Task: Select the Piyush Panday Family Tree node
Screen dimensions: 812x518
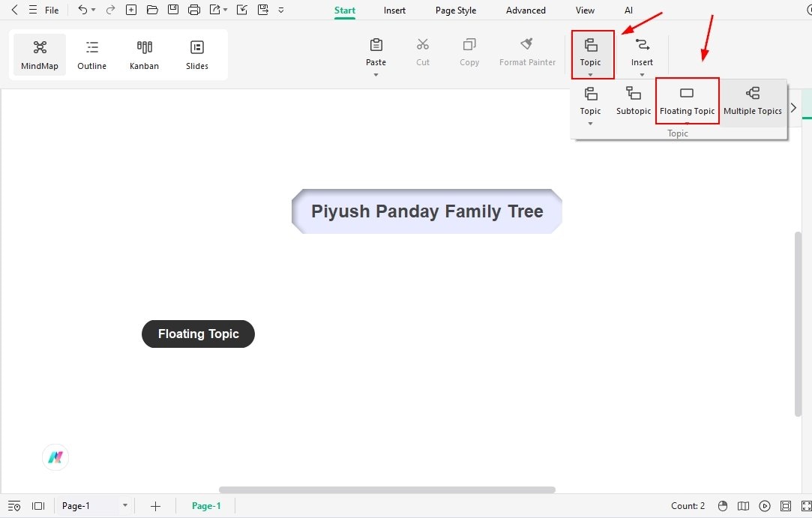Action: [427, 211]
